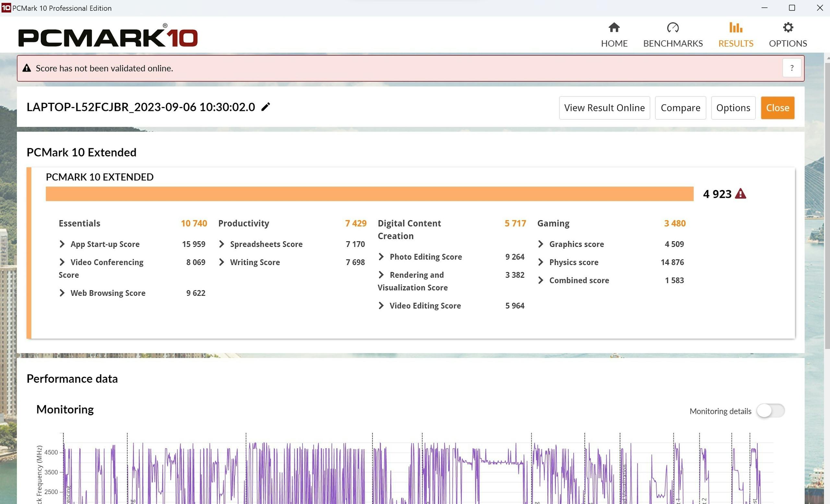
Task: Expand the Spreadsheets Score row
Action: (222, 244)
